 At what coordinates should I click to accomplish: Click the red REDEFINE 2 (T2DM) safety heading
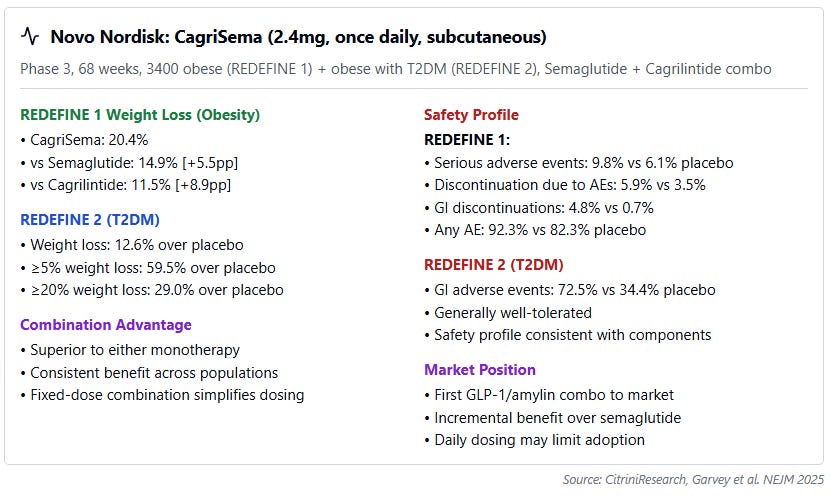[494, 265]
